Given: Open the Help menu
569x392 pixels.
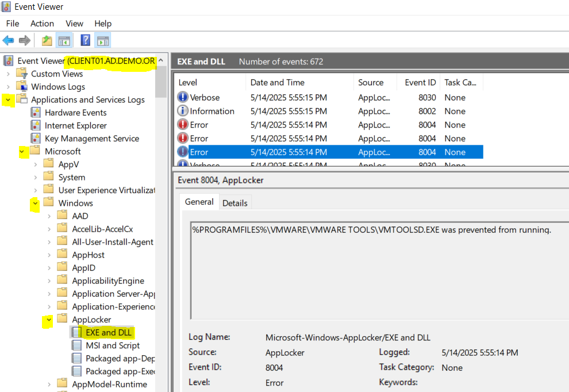Looking at the screenshot, I should tap(103, 24).
